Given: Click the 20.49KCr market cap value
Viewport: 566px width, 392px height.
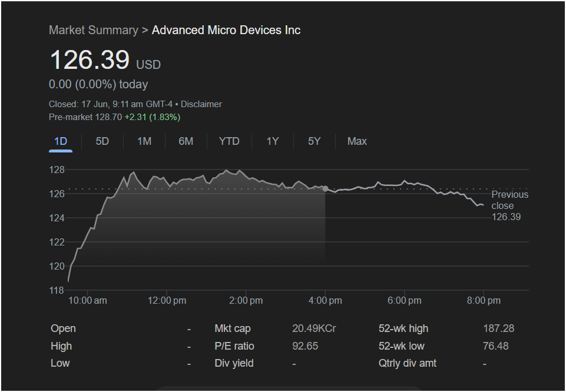Looking at the screenshot, I should (314, 328).
